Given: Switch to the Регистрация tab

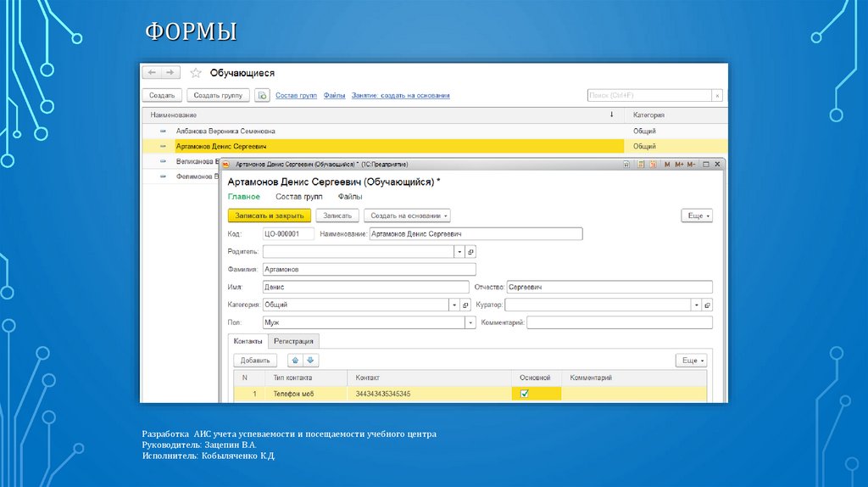Looking at the screenshot, I should 293,340.
